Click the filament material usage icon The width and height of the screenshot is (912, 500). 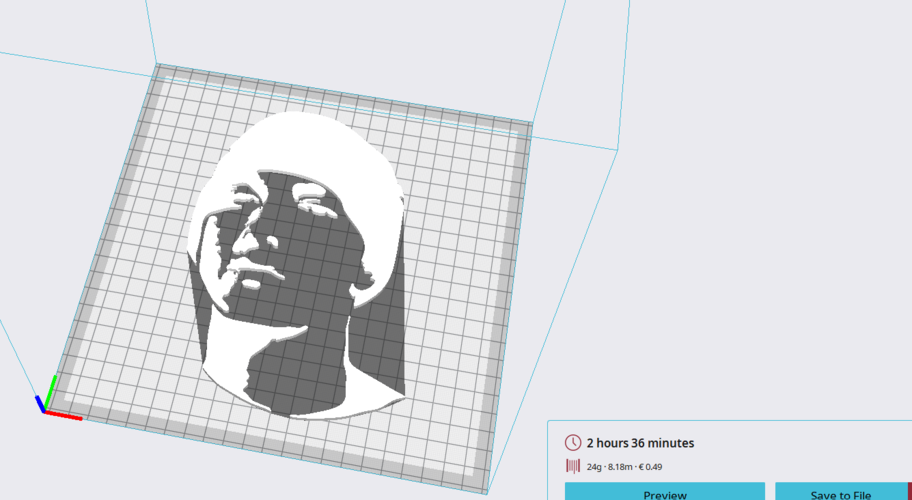click(573, 466)
